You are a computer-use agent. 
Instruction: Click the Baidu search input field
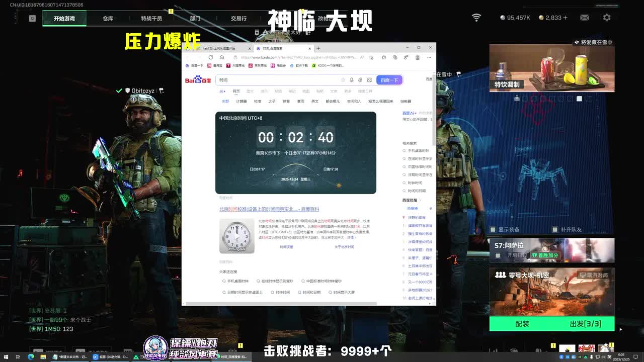pos(279,80)
